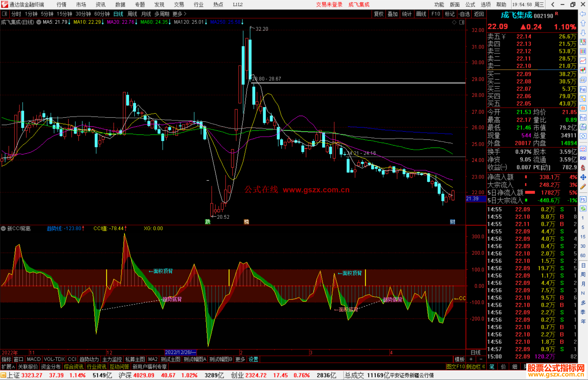Click the formula f(x) sidebar icon
Screen dimensions: 588x380
pyautogui.click(x=583, y=127)
